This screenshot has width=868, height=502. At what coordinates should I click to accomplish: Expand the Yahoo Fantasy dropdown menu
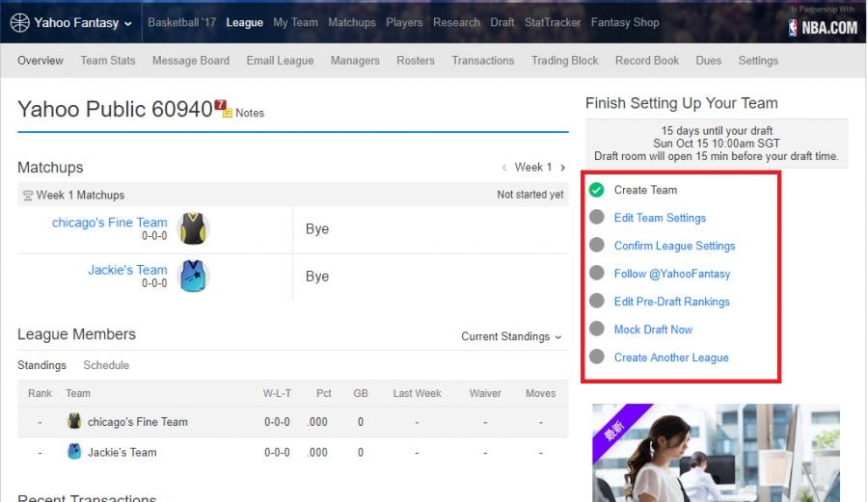point(128,24)
